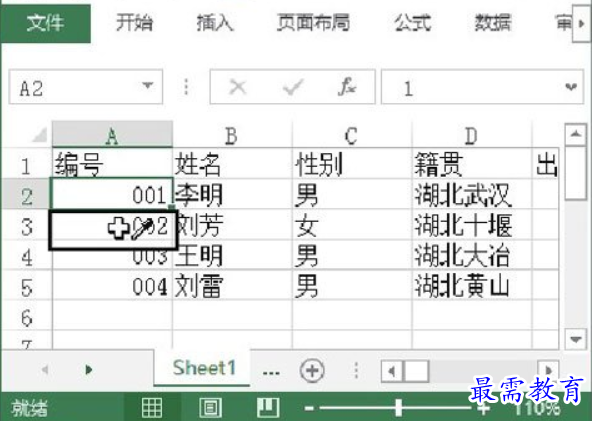Select the Sheet1 tab
Image resolution: width=592 pixels, height=421 pixels.
pyautogui.click(x=203, y=367)
